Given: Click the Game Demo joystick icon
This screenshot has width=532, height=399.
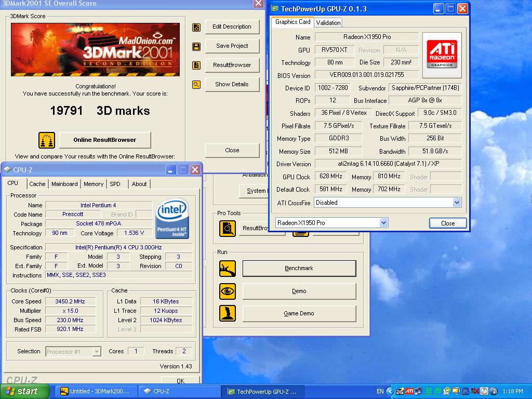Looking at the screenshot, I should click(x=228, y=313).
